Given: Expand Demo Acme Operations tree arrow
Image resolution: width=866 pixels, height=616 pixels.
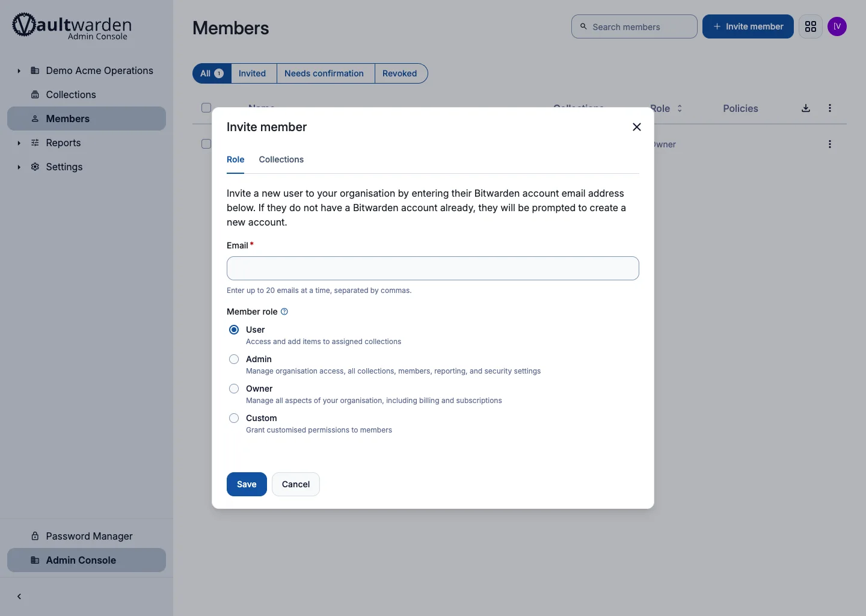Looking at the screenshot, I should click(19, 71).
